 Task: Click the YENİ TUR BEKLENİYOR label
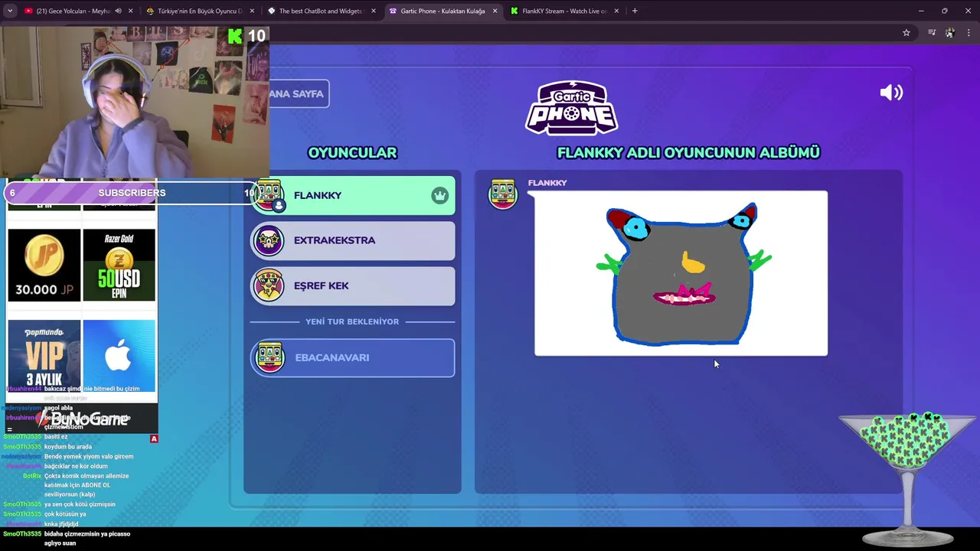click(352, 321)
